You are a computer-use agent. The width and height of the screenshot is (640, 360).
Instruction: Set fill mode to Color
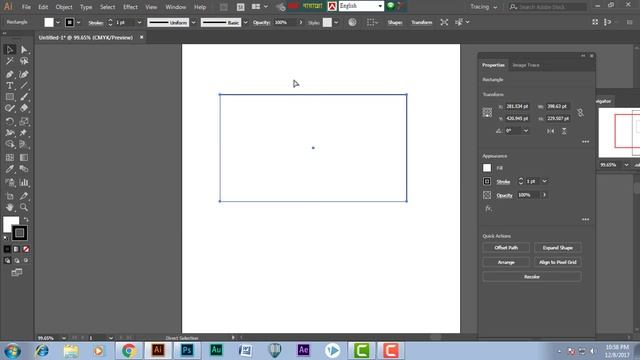(7, 249)
